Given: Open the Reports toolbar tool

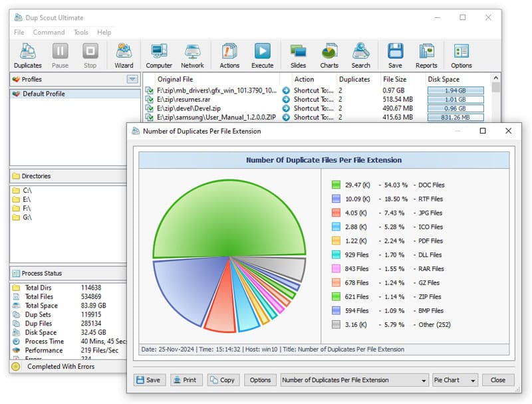Looking at the screenshot, I should [x=426, y=56].
